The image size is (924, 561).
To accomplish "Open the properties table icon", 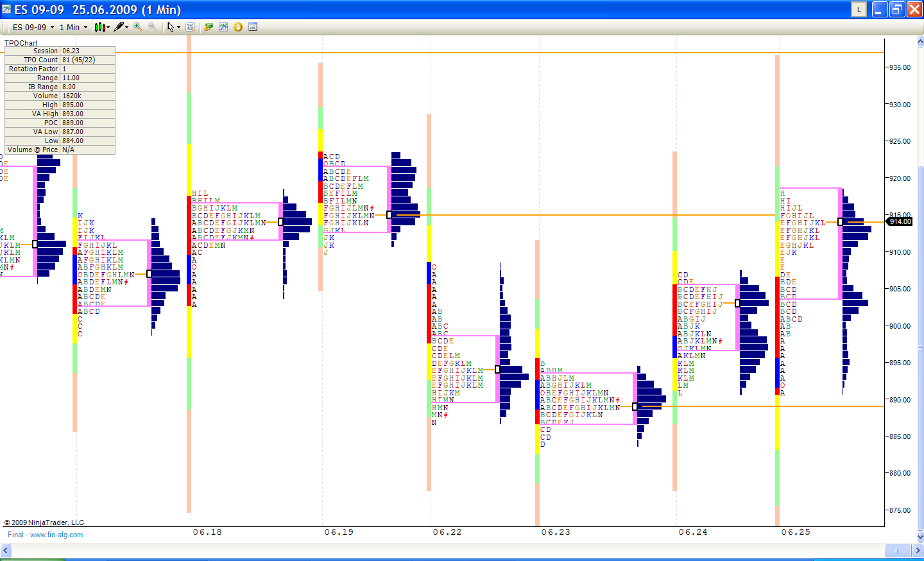I will (253, 27).
